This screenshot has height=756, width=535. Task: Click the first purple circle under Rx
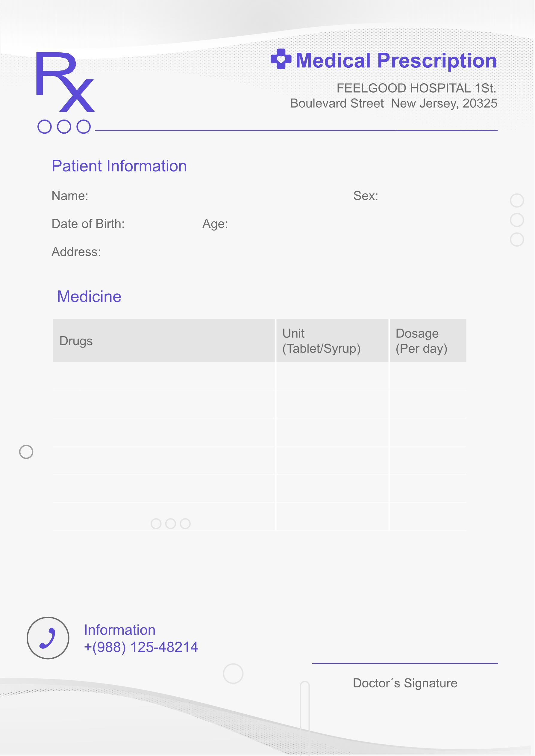(45, 127)
